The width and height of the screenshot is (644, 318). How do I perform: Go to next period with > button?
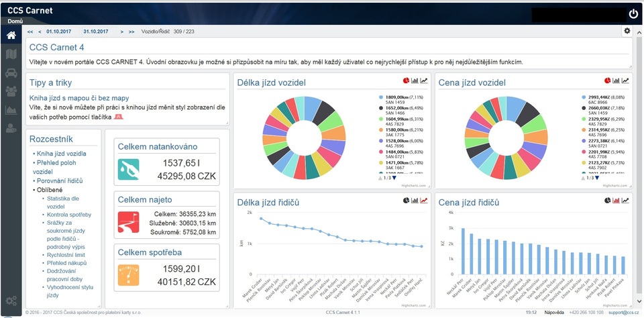tap(122, 32)
